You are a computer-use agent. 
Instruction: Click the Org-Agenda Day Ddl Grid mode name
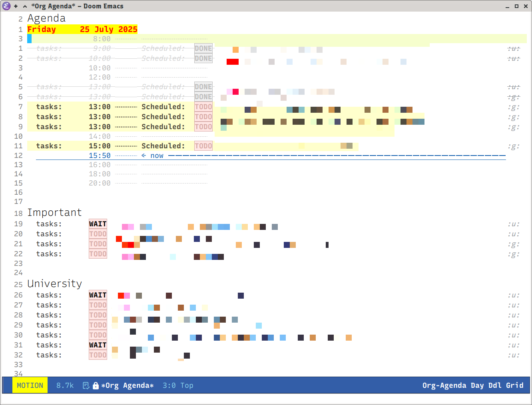pyautogui.click(x=472, y=385)
